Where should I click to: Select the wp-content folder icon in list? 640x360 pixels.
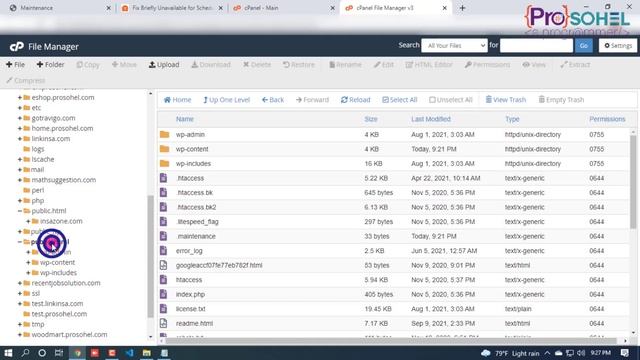164,149
